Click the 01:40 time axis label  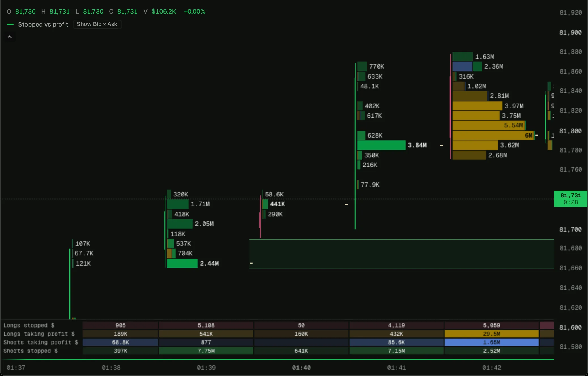(301, 368)
